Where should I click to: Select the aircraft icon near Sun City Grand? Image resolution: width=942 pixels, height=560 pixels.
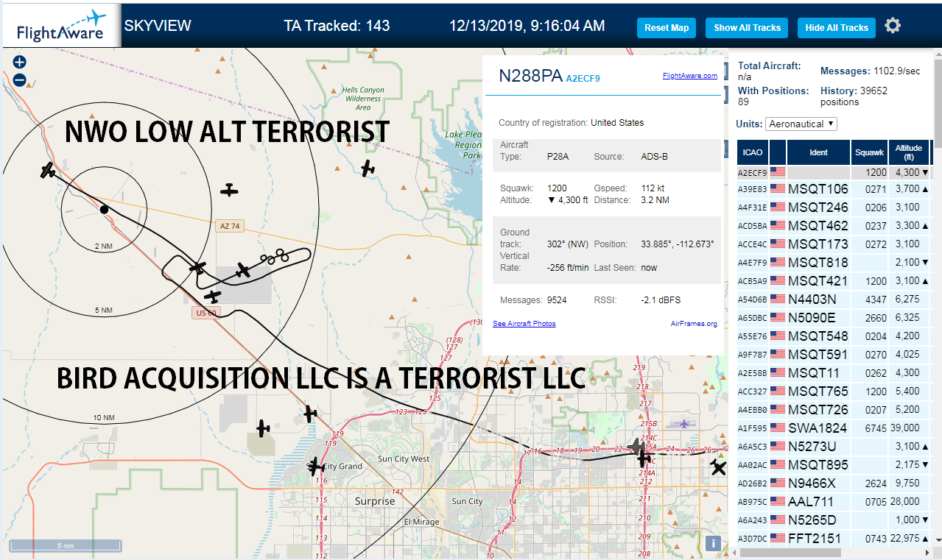(316, 466)
